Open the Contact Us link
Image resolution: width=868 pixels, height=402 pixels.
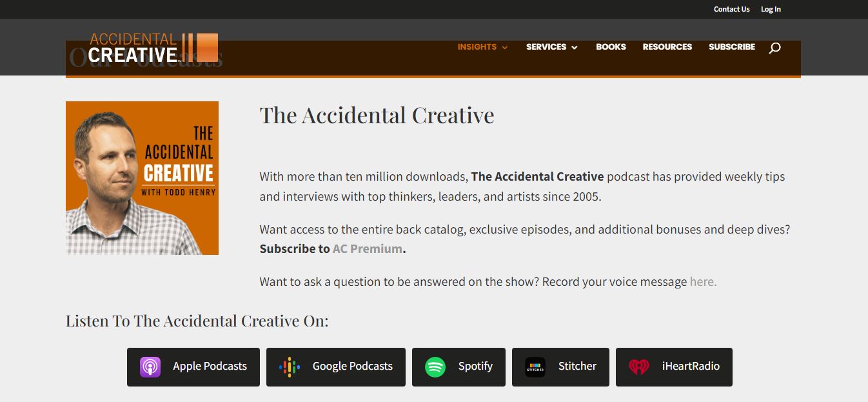click(731, 9)
